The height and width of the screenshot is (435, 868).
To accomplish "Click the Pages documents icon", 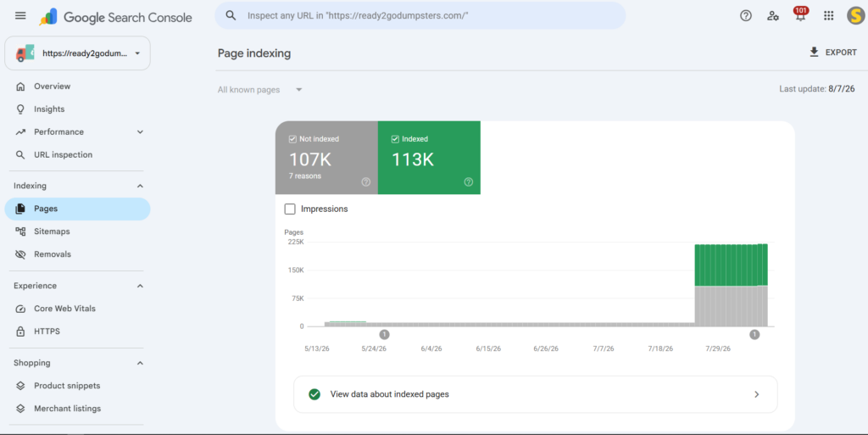I will [20, 209].
